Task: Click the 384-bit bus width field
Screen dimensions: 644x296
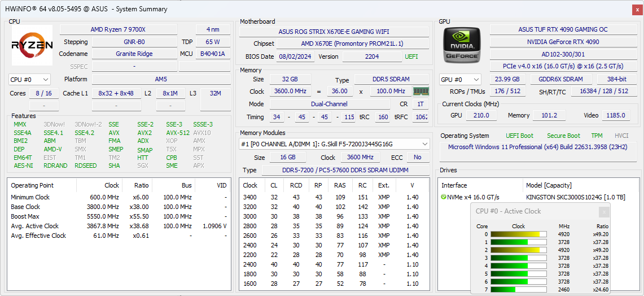Action: coord(617,79)
